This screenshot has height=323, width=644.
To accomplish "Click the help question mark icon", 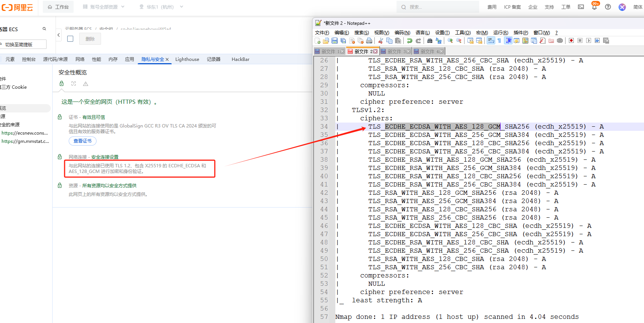I will tap(608, 7).
